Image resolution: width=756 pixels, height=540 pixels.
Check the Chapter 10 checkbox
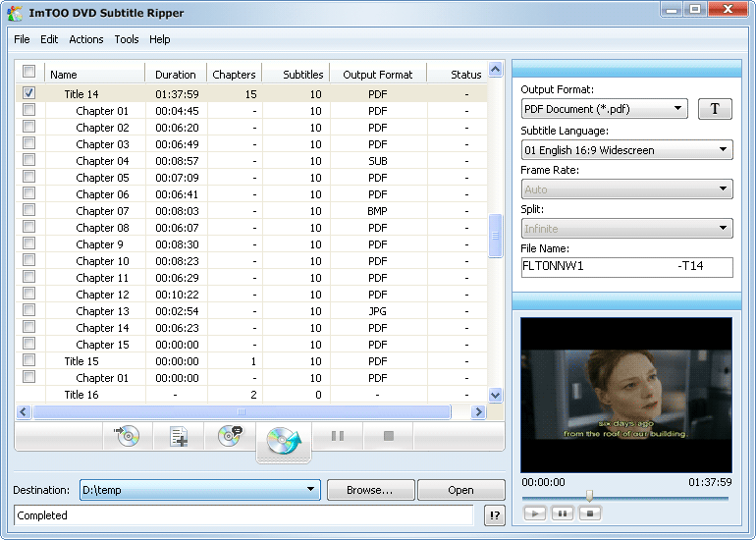28,260
